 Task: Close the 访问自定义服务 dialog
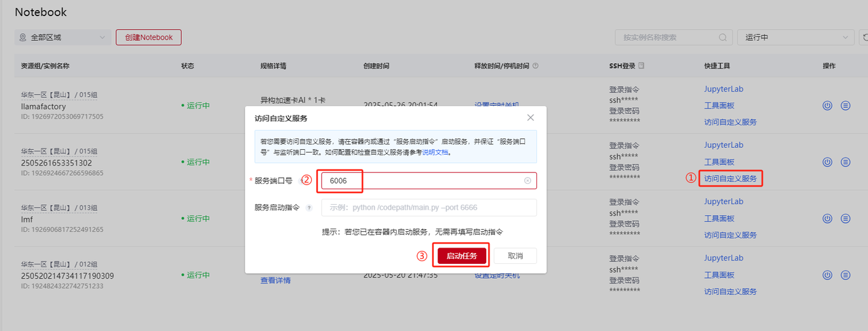(530, 118)
